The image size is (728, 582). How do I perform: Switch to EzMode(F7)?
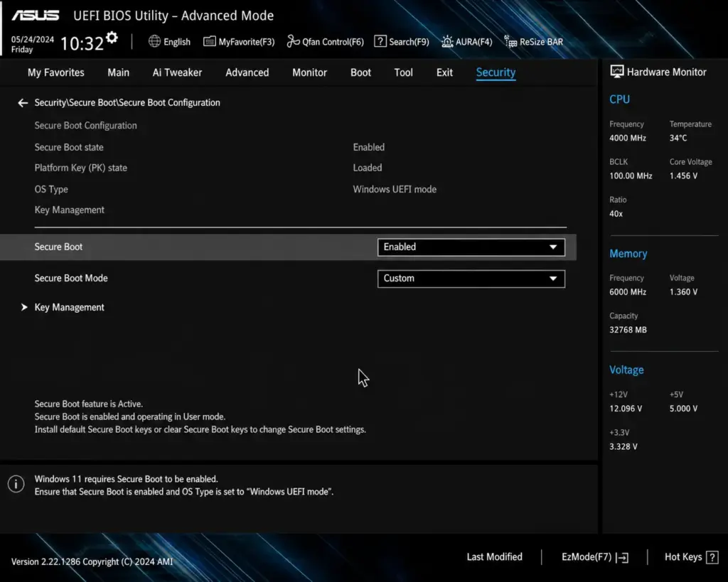click(595, 557)
